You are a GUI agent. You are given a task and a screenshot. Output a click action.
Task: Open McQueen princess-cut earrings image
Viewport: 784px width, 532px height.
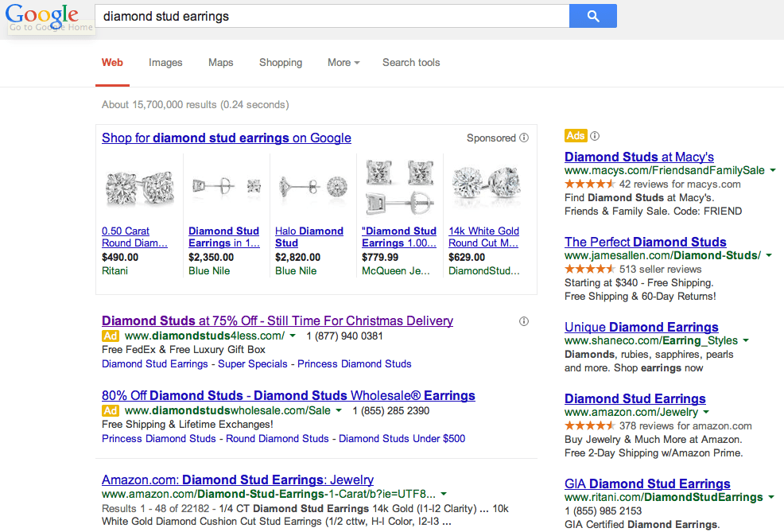(399, 187)
